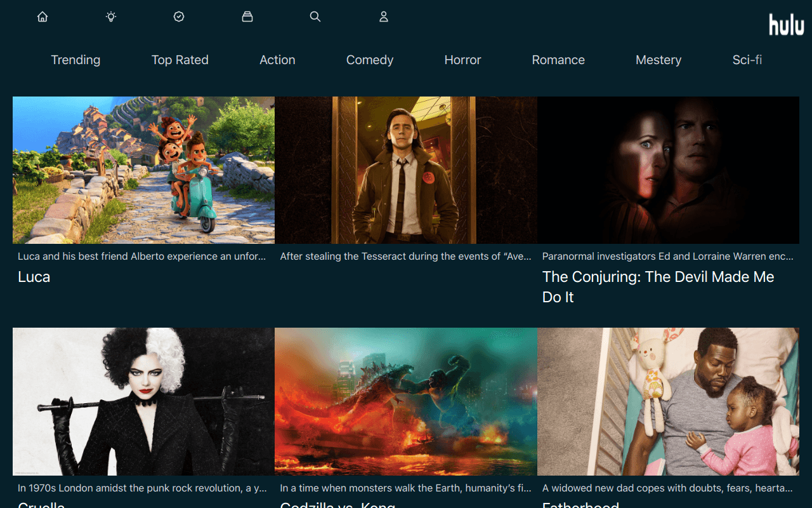The image size is (812, 508).
Task: Switch to the Trending category
Action: click(x=75, y=60)
